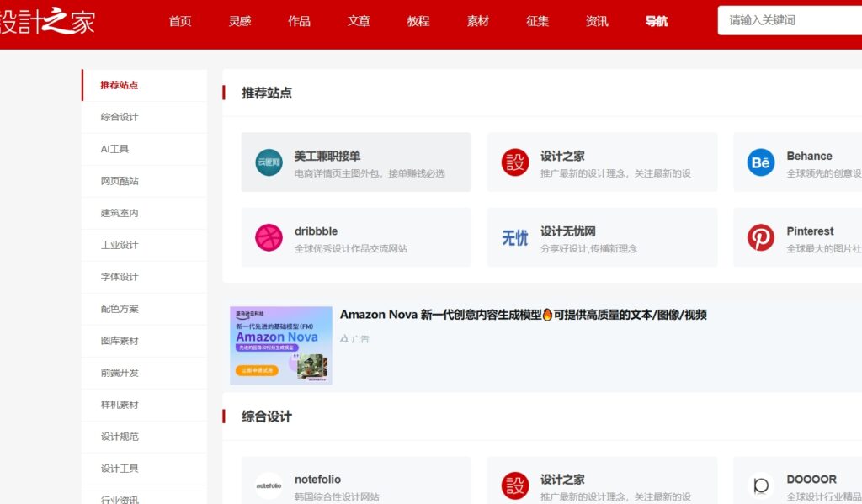Viewport: 862px width, 504px height.
Task: Open the Pinterest title link
Action: (810, 231)
